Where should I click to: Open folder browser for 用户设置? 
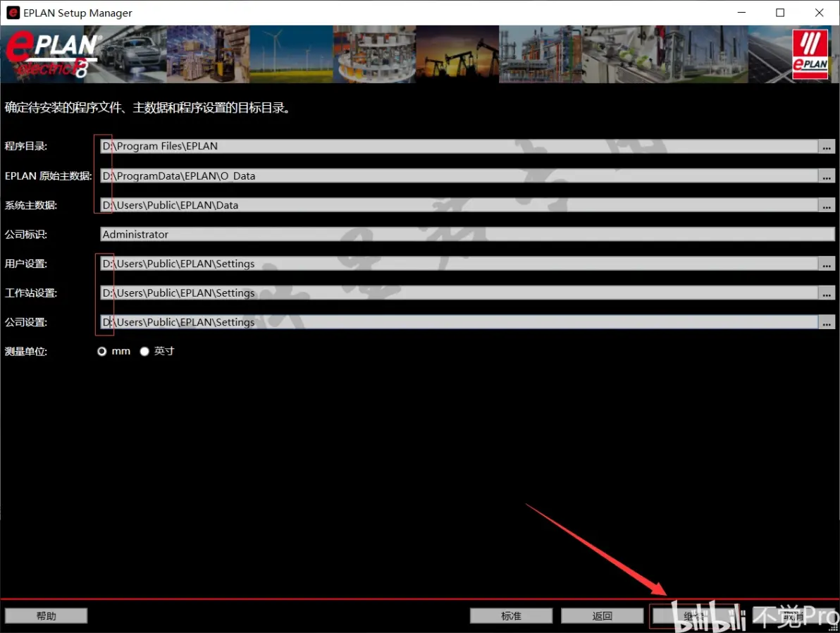click(x=827, y=264)
